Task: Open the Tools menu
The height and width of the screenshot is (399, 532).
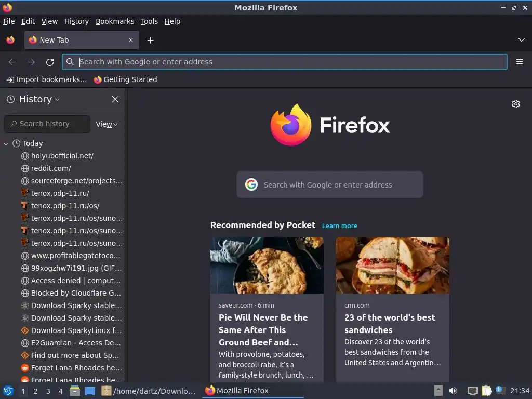Action: pos(149,21)
